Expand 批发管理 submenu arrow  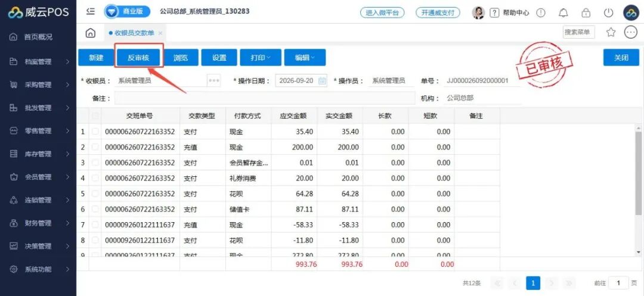pos(67,108)
